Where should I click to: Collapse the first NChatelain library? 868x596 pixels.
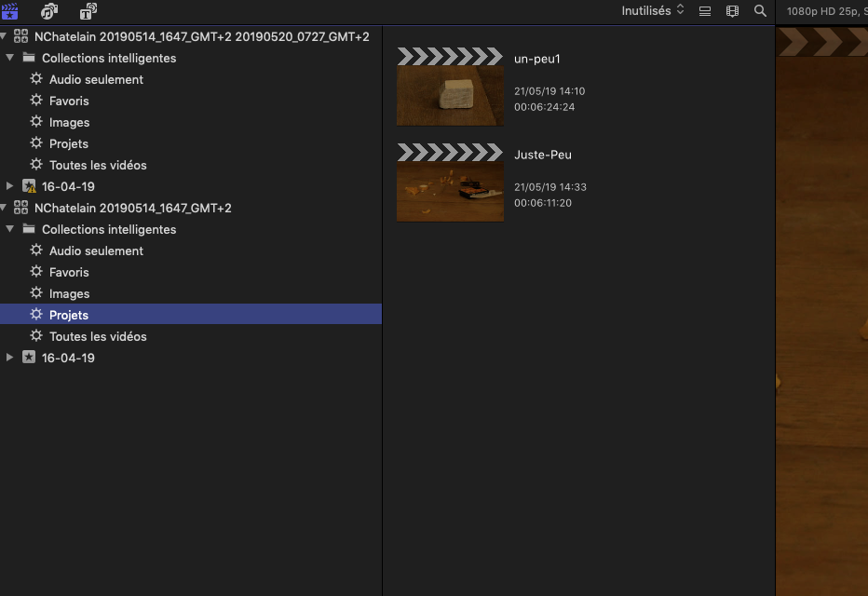(x=5, y=36)
